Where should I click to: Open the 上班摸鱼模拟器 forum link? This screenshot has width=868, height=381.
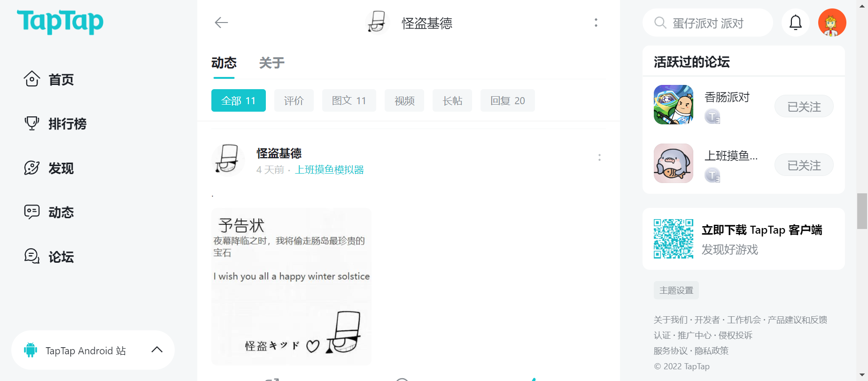click(329, 170)
